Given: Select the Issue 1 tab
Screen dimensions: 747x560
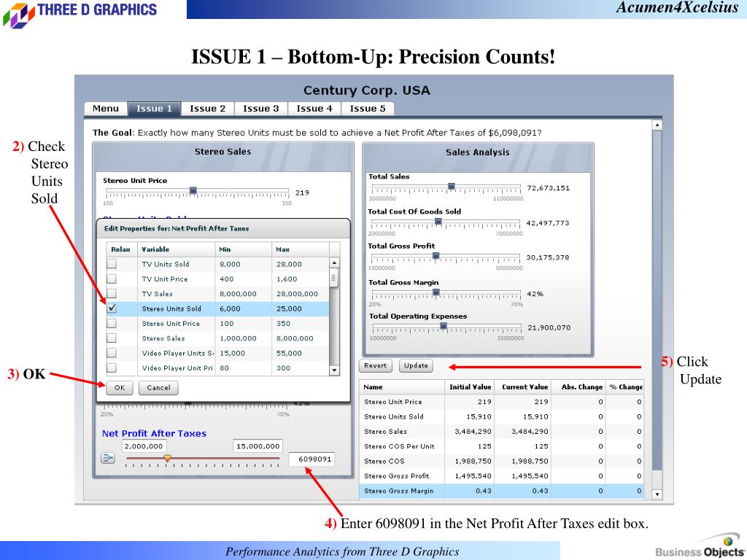Looking at the screenshot, I should [x=155, y=109].
